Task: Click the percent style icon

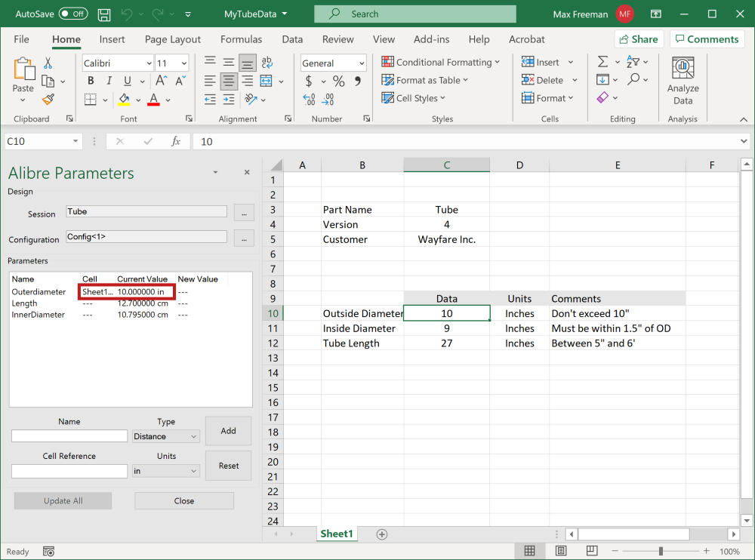Action: click(338, 82)
